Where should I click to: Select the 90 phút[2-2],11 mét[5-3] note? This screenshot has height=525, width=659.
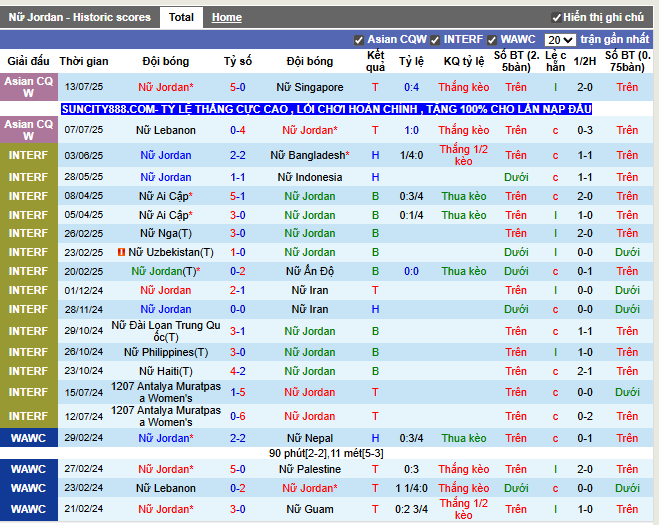[326, 454]
